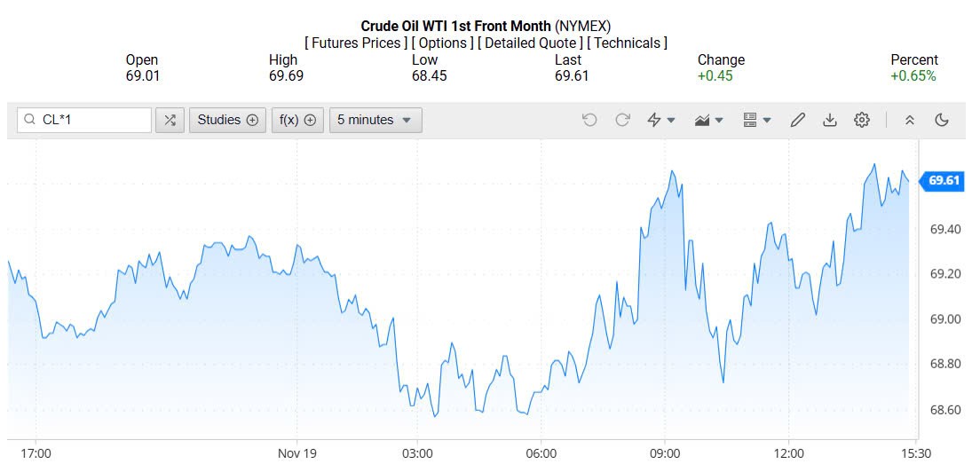Click the 69.61 current price label
Viewport: 980px width, 464px height.
(x=944, y=181)
